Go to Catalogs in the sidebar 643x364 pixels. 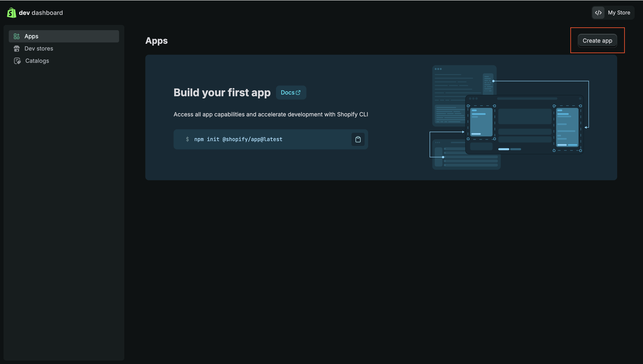click(37, 61)
